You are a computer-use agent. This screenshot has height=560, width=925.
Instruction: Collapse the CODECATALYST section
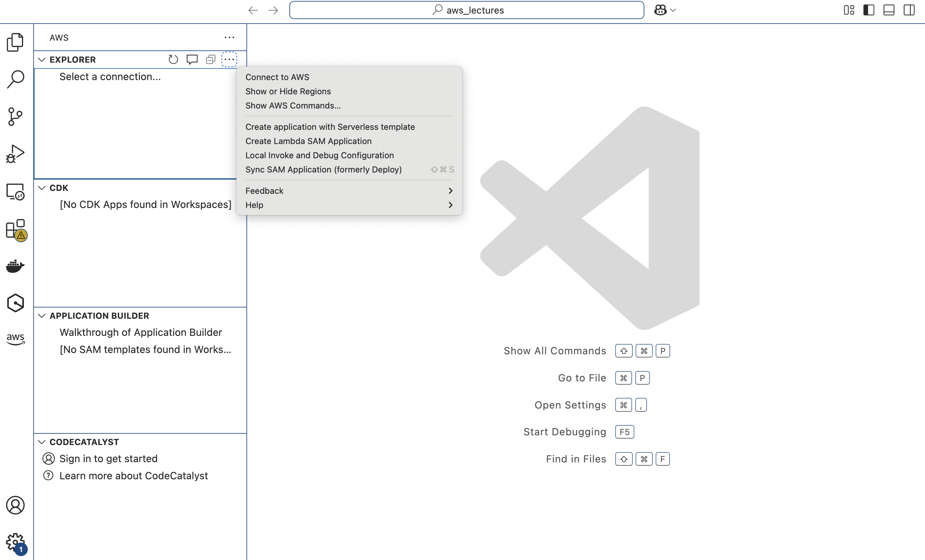42,442
